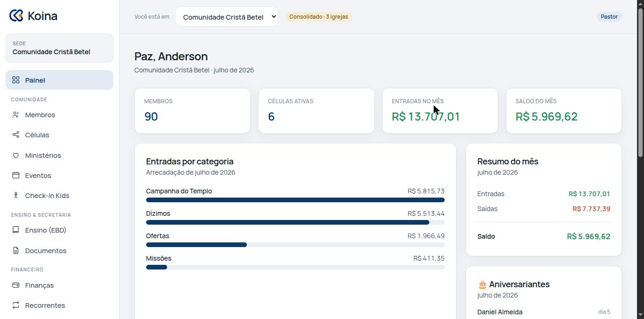Click the Missões progress bar
Screen dimensions: 644x319
pos(295,267)
